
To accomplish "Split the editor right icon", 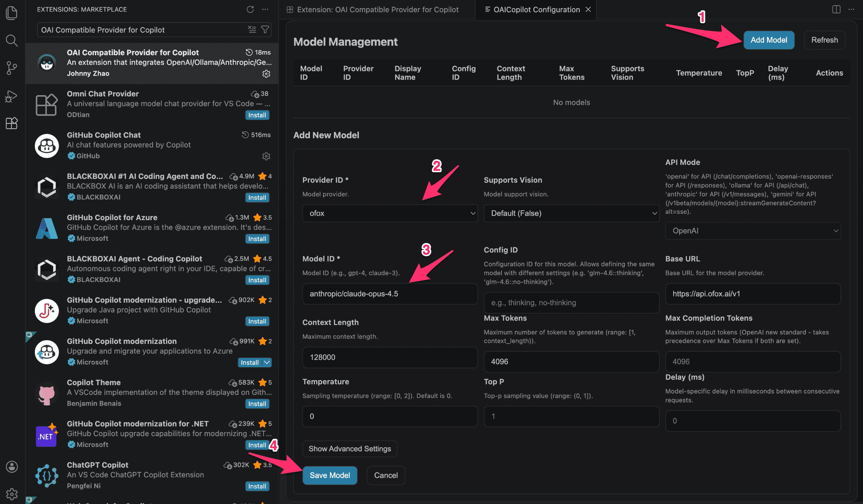I will (836, 9).
